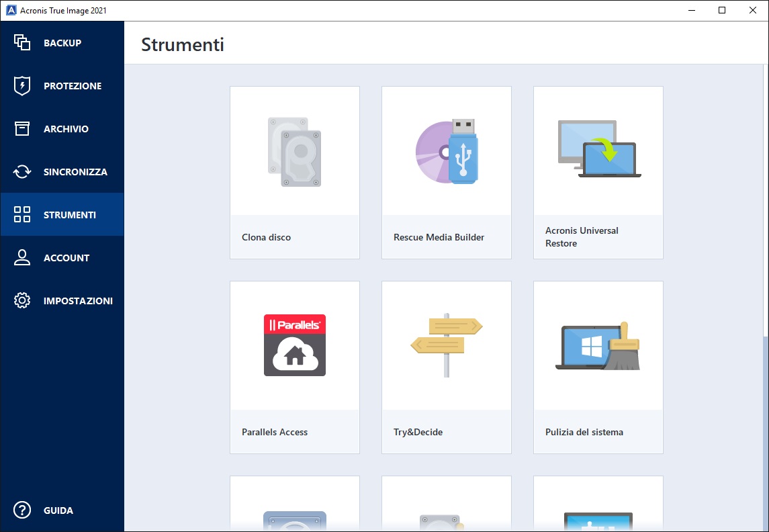Click the vertical scrollbar of tools list
769x532 pixels.
click(766, 298)
